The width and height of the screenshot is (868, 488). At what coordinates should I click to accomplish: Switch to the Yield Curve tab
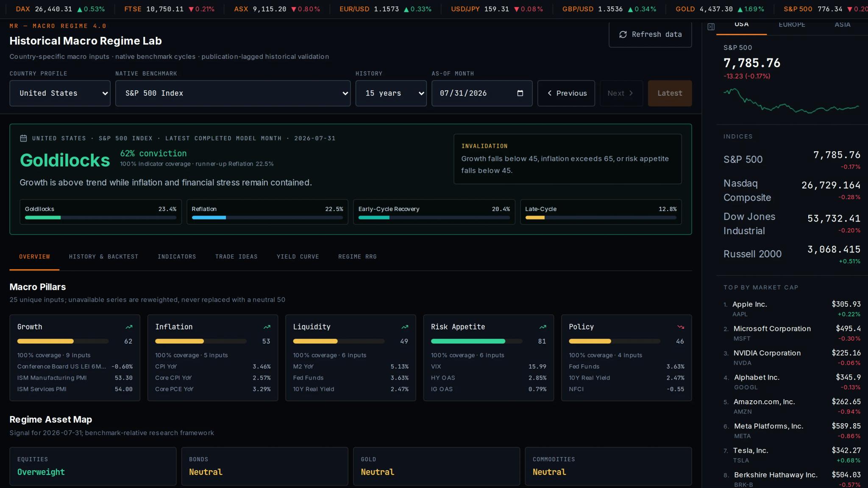point(298,257)
